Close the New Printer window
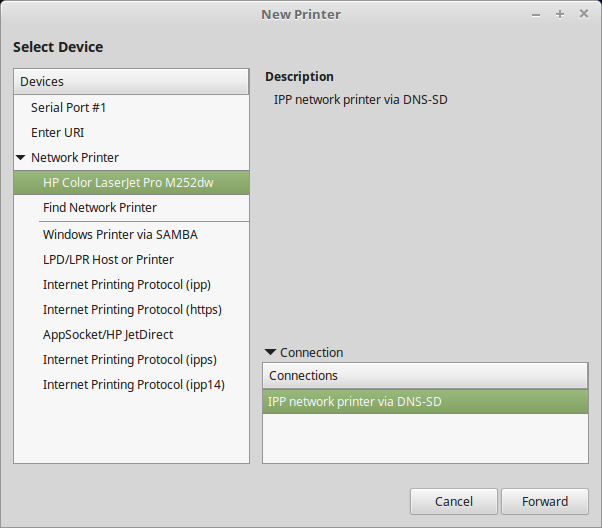 (584, 14)
